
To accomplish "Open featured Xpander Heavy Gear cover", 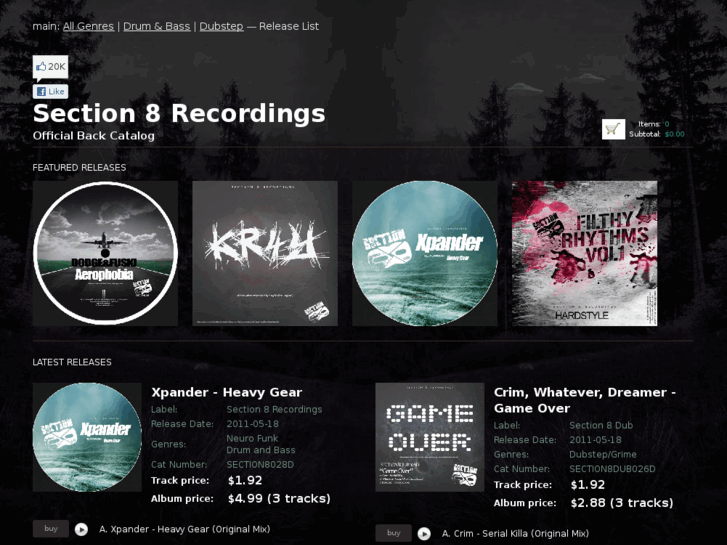I will [x=425, y=253].
